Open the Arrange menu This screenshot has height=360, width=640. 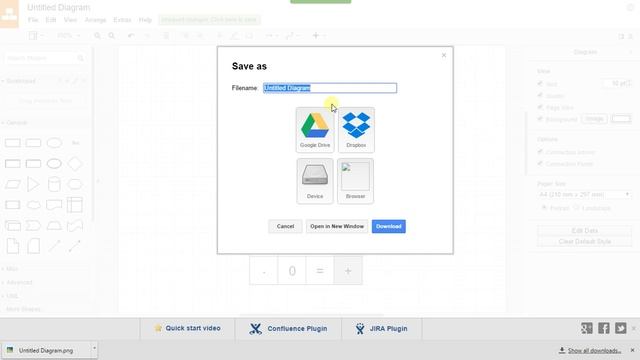[x=96, y=20]
